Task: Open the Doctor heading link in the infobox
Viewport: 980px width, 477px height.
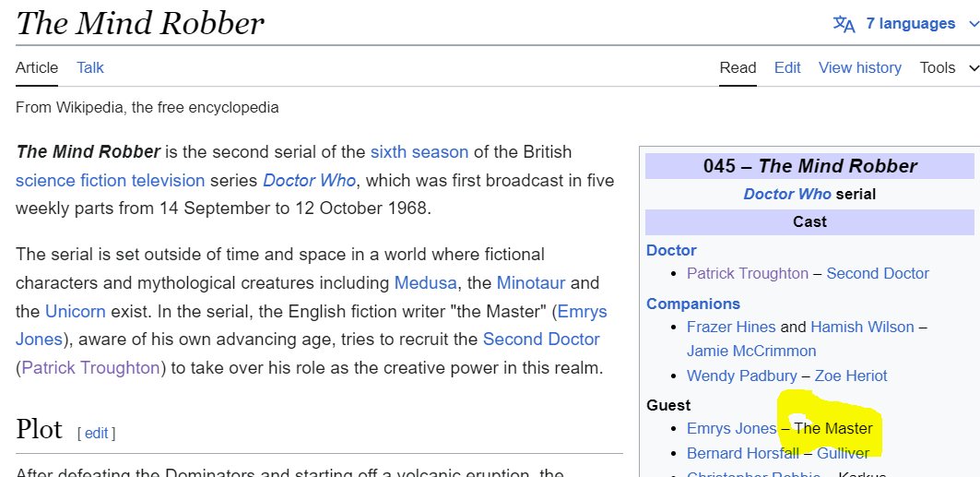Action: pos(671,250)
